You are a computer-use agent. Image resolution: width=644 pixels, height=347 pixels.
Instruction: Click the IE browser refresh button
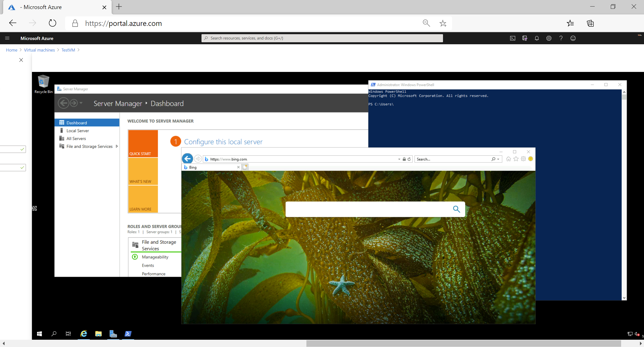tap(409, 159)
